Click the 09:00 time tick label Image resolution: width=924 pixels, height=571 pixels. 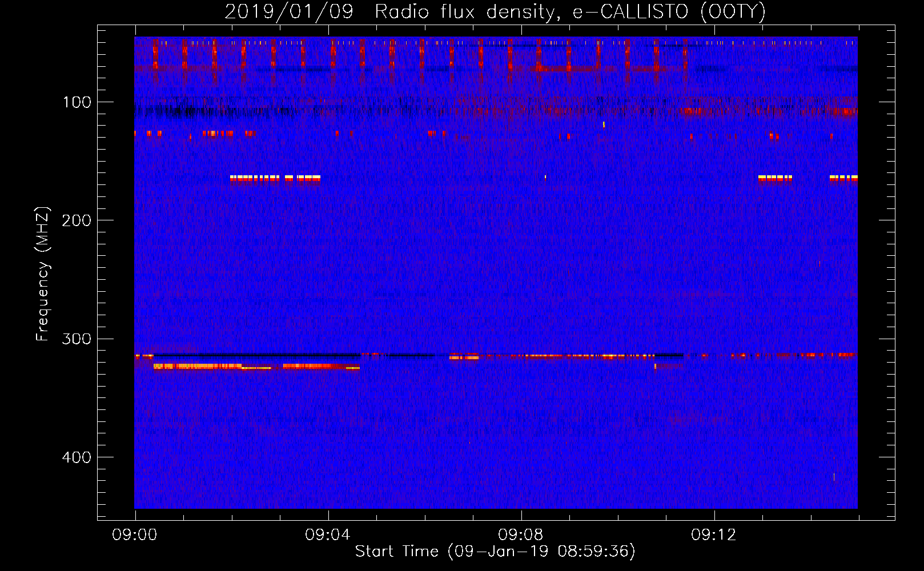(x=135, y=535)
